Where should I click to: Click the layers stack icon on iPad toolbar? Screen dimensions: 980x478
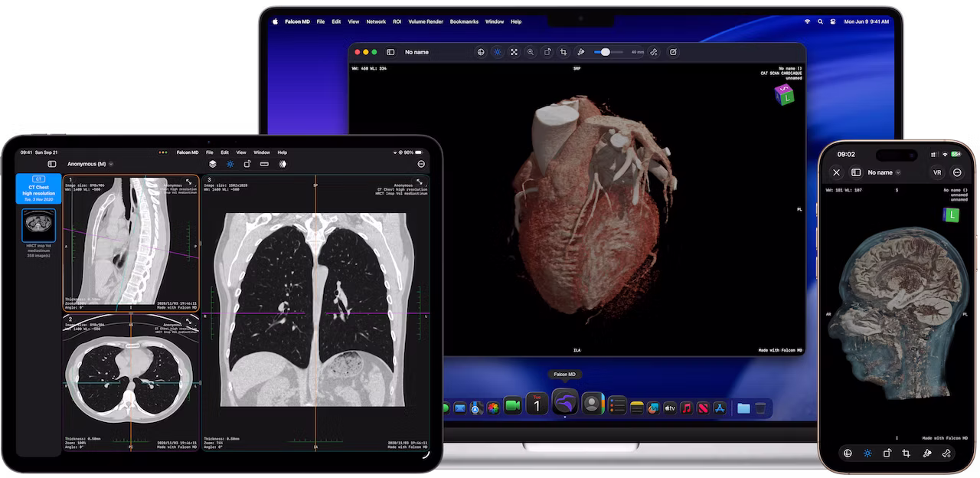coord(213,164)
